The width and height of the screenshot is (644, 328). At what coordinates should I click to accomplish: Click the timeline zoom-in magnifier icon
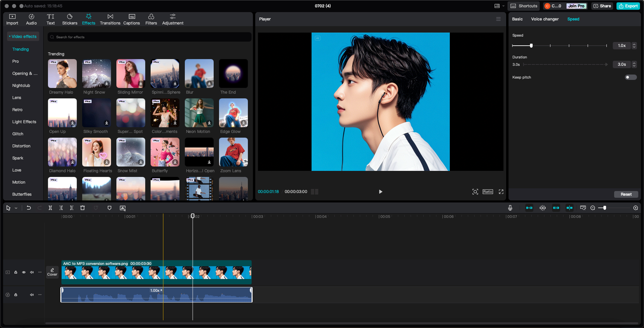click(635, 208)
